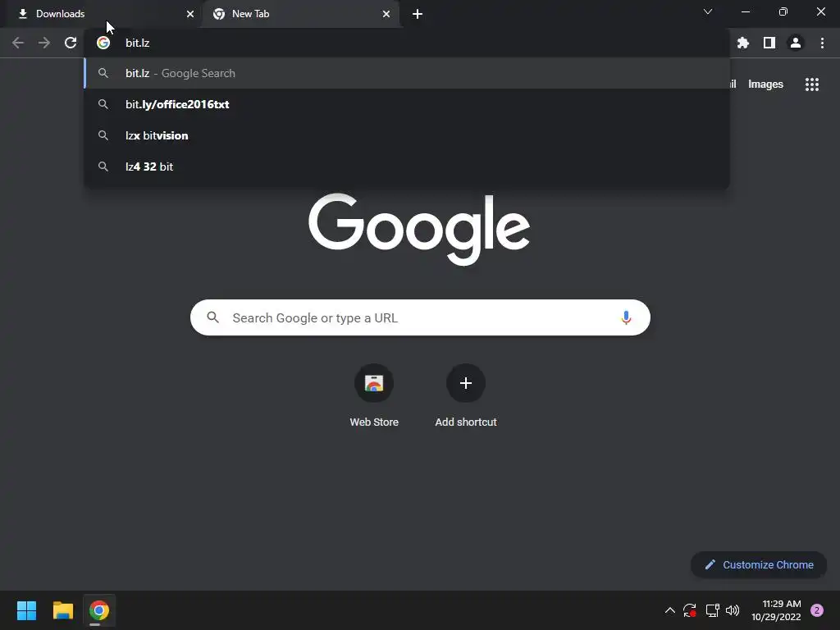Viewport: 840px width, 630px height.
Task: Click the Google site icon in the address bar
Action: click(x=103, y=43)
